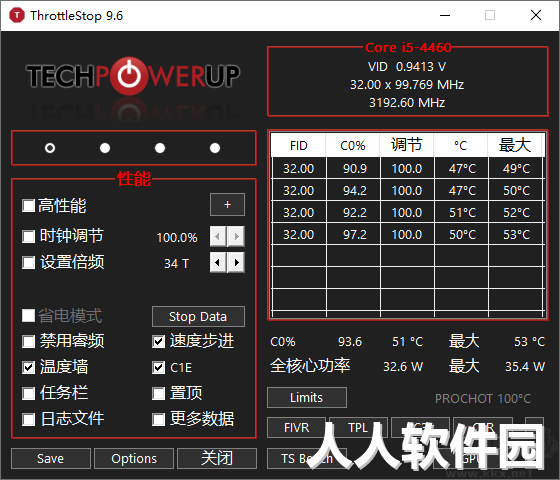
Task: Click the °C column header
Action: [461, 146]
